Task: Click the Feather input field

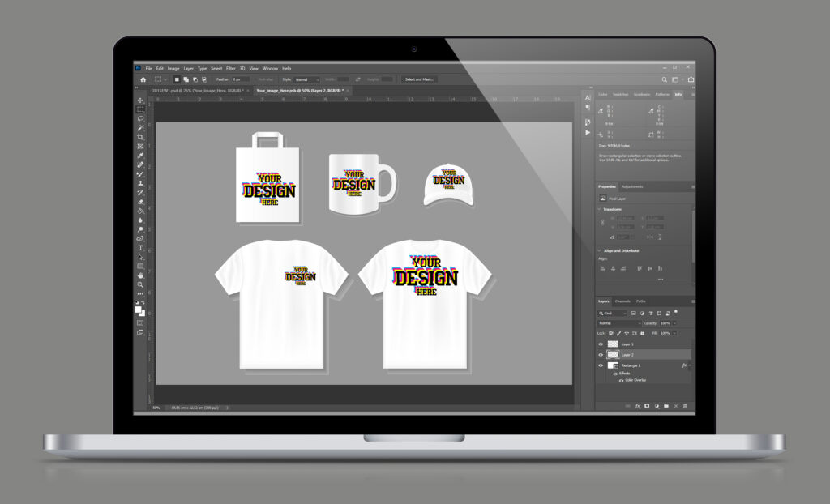Action: [240, 79]
